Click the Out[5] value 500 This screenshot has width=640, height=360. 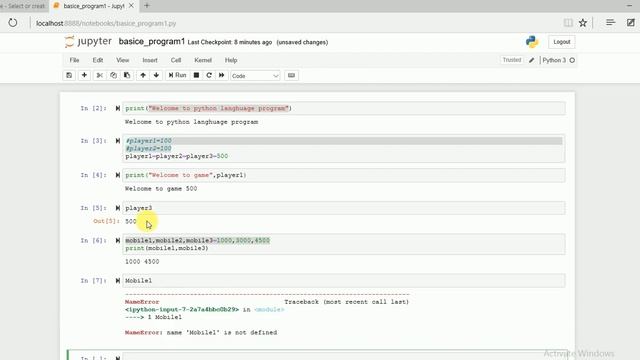[x=131, y=221]
